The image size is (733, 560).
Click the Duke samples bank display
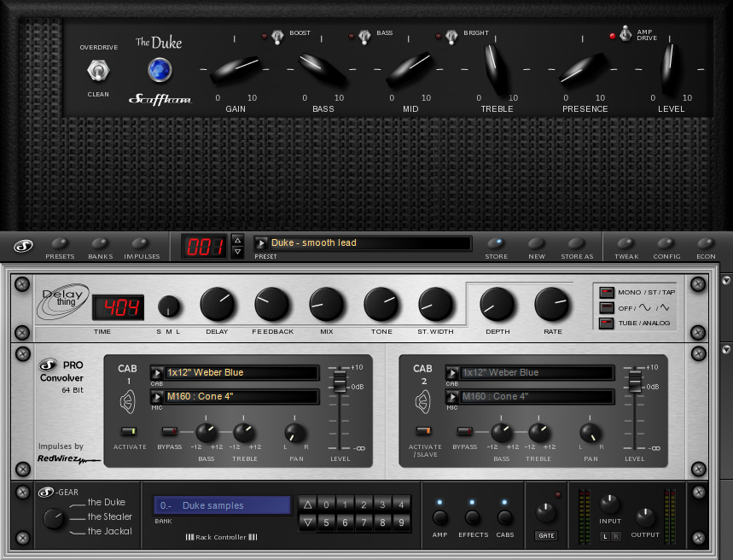click(222, 505)
